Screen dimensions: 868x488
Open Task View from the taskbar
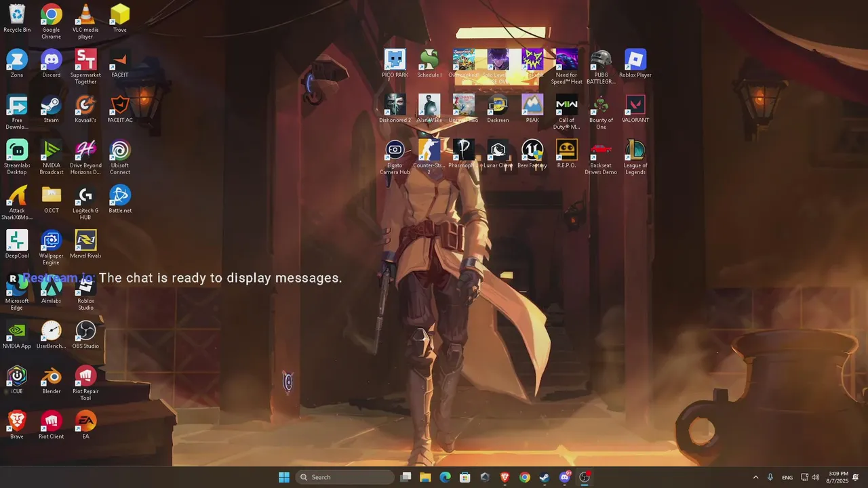point(406,477)
